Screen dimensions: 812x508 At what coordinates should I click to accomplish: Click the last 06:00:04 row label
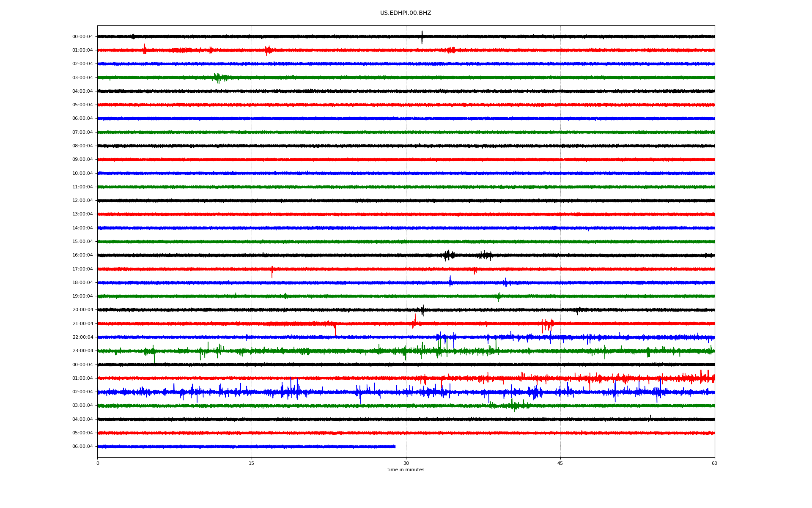[x=82, y=447]
